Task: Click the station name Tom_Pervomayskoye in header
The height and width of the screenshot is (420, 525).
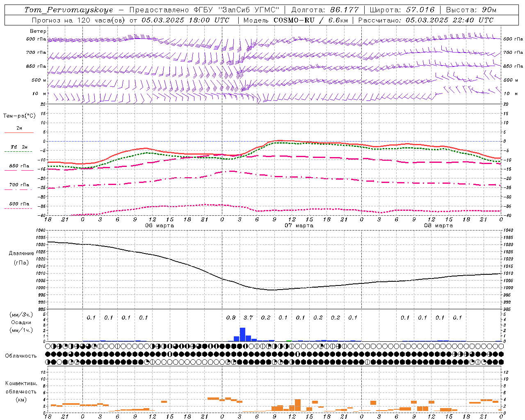Action: click(68, 10)
